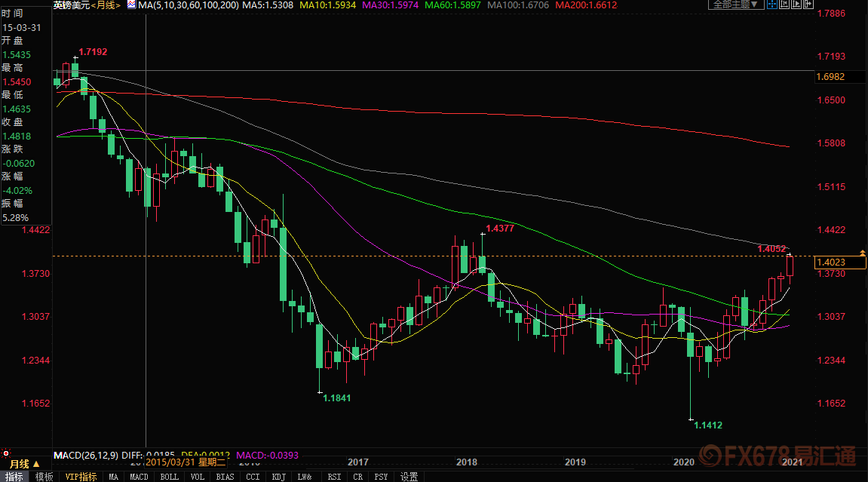Click the 1.7886 top axis price
The width and height of the screenshot is (868, 482).
click(x=832, y=14)
